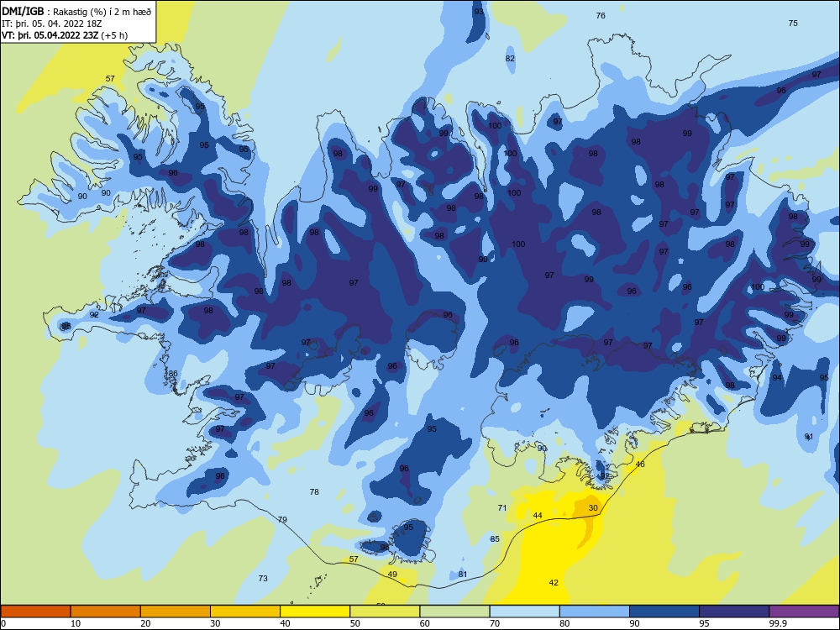The height and width of the screenshot is (630, 840).
Task: Click the humidity value 71 on the map
Action: (502, 508)
